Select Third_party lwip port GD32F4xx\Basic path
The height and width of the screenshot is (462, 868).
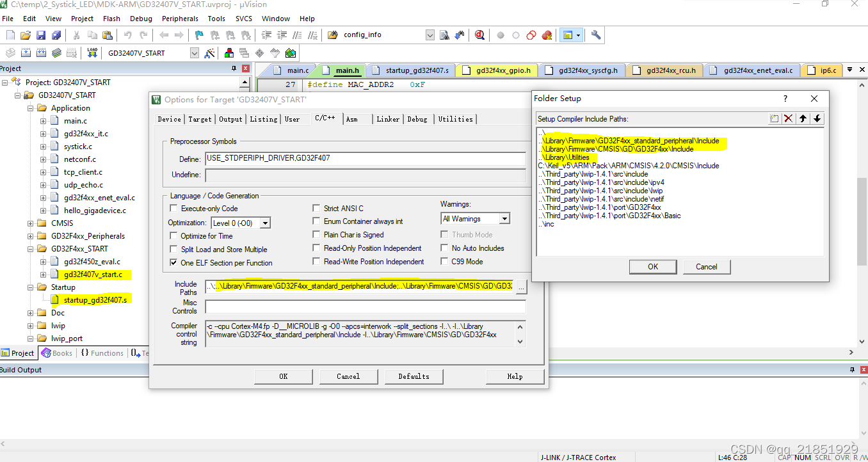[x=609, y=216]
